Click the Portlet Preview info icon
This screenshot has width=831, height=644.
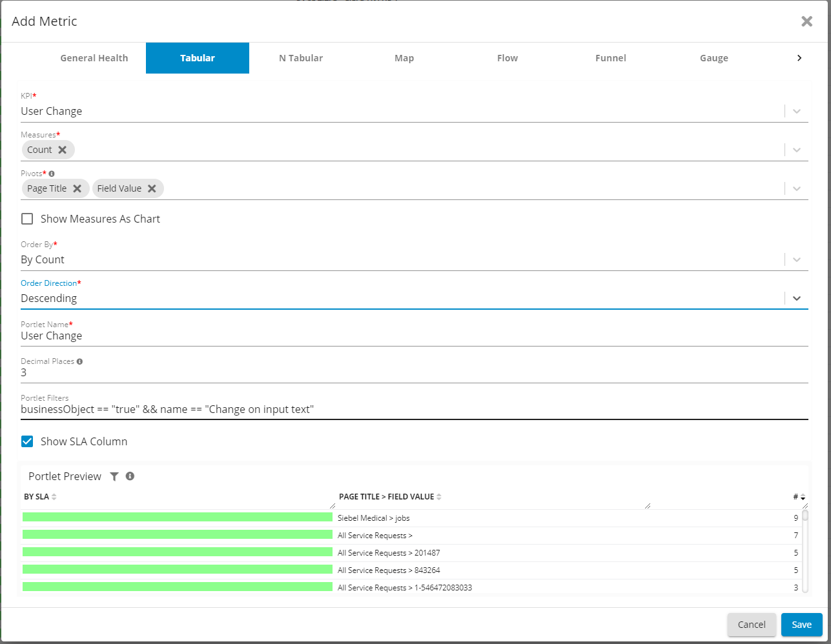[x=130, y=476]
